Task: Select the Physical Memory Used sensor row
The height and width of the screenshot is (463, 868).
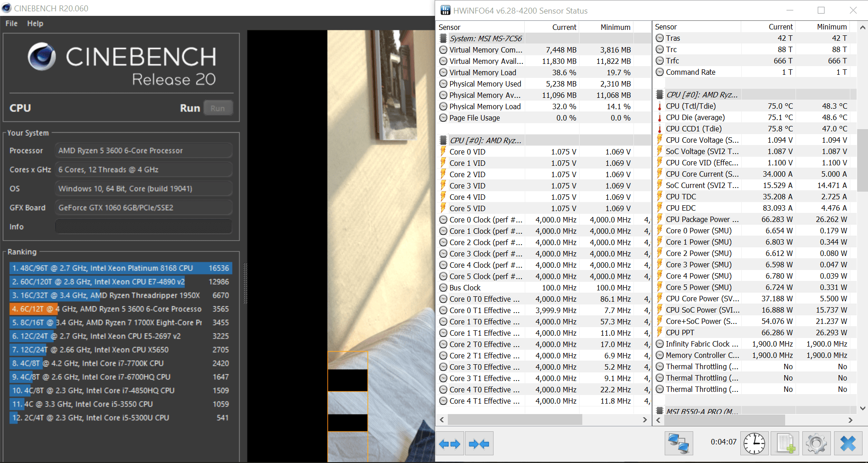Action: (543, 84)
